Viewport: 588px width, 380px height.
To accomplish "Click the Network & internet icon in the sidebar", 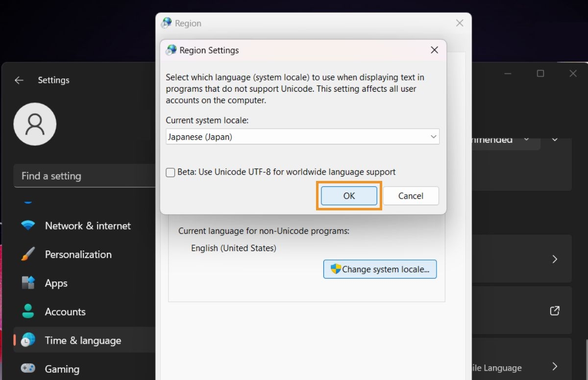I will pyautogui.click(x=28, y=226).
